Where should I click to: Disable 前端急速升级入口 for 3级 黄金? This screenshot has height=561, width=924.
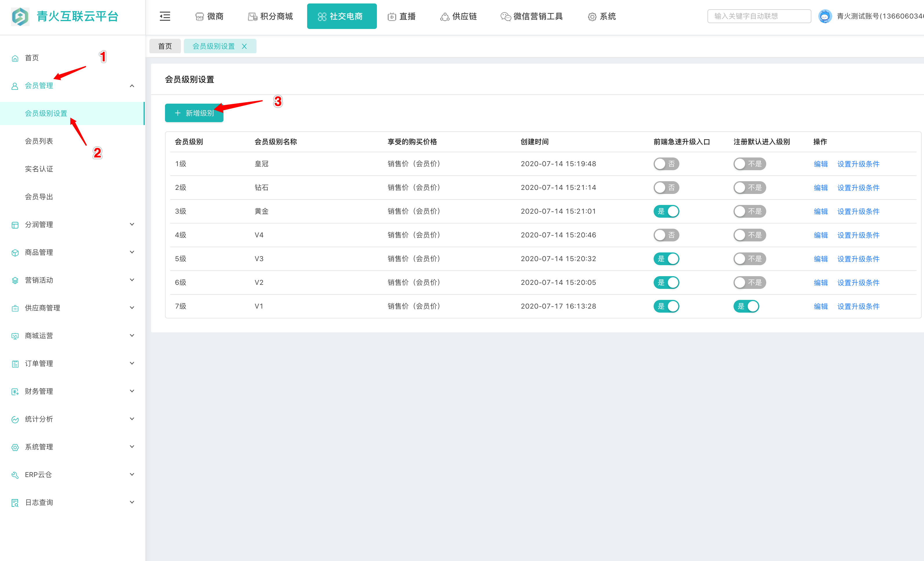(666, 211)
